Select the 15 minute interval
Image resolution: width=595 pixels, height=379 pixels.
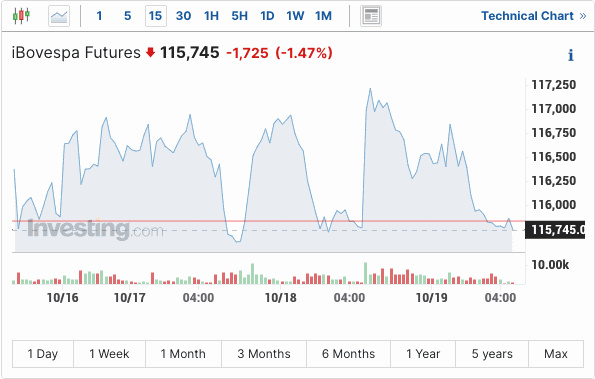click(x=156, y=16)
